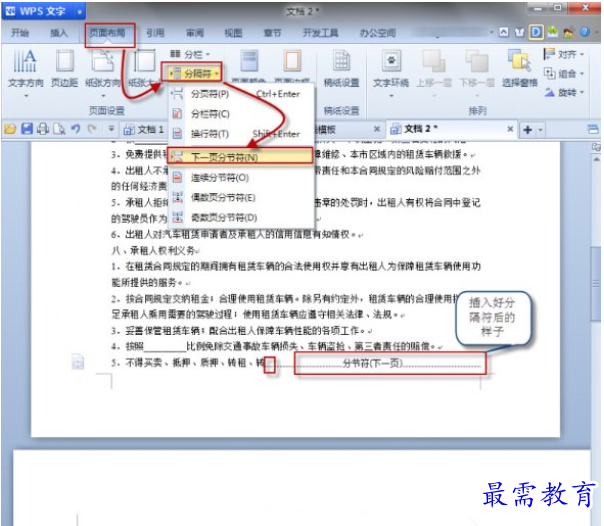Switch to the 章节 tab
The height and width of the screenshot is (526, 604).
pyautogui.click(x=272, y=33)
